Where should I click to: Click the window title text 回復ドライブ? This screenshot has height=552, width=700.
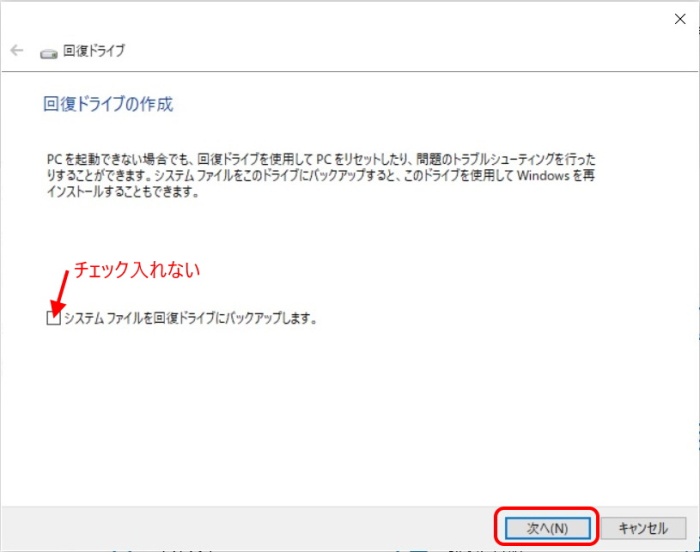(94, 50)
